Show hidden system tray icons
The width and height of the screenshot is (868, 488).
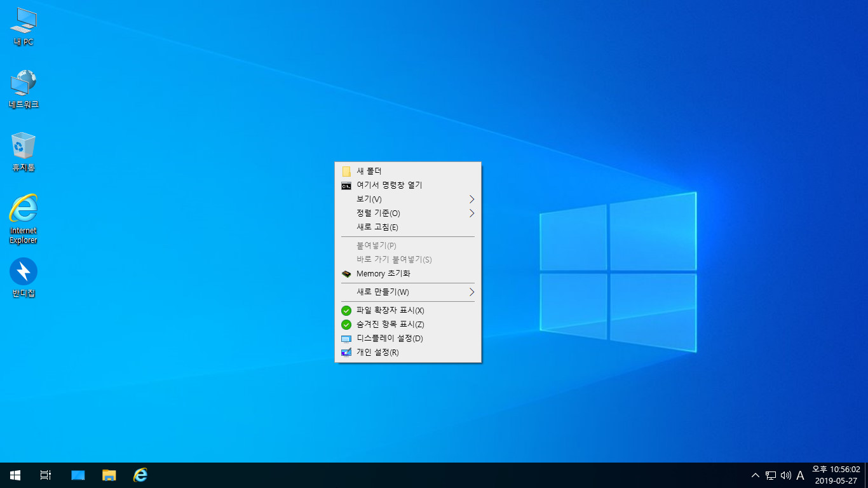[x=755, y=475]
